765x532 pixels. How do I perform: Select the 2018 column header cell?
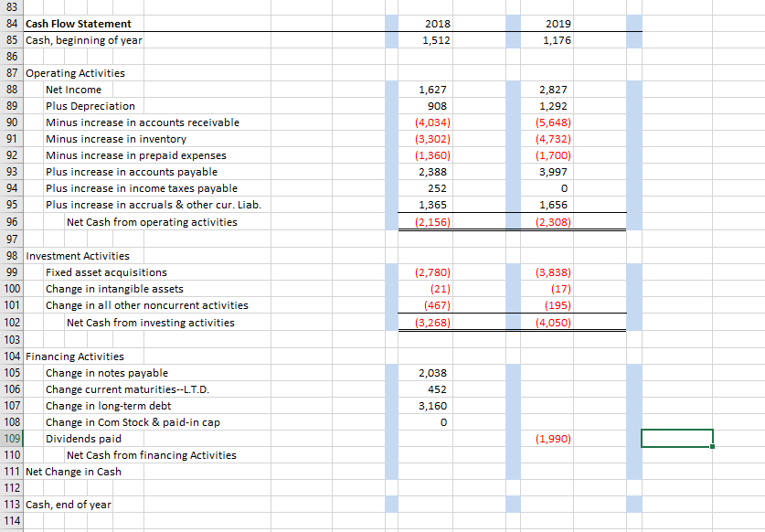pyautogui.click(x=428, y=24)
